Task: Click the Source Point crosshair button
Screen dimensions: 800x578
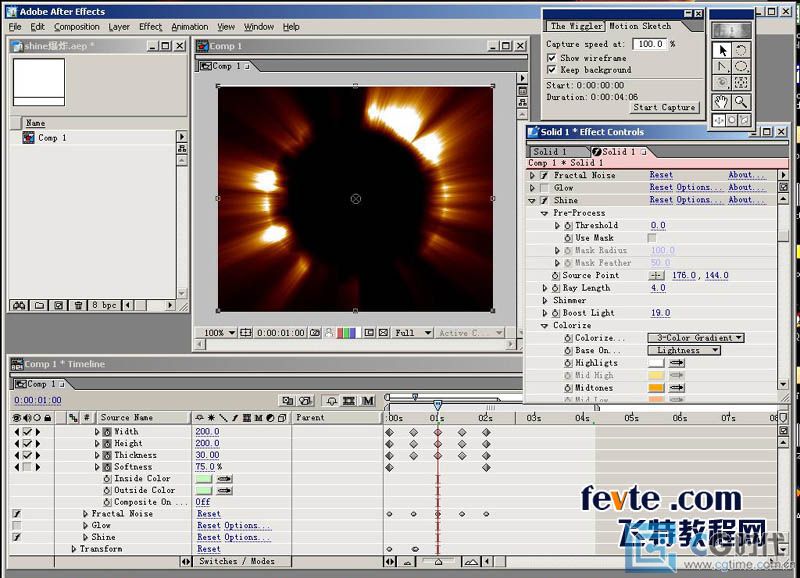Action: 656,275
